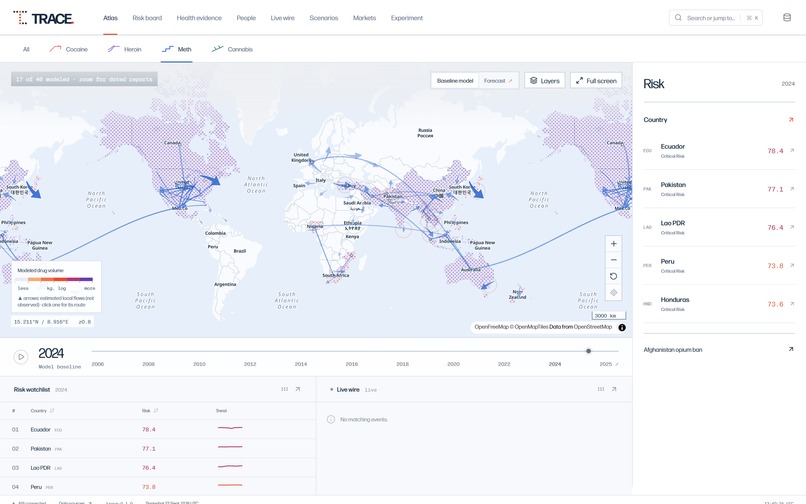Image resolution: width=806 pixels, height=504 pixels.
Task: Show map attribution info icon
Action: 622,328
